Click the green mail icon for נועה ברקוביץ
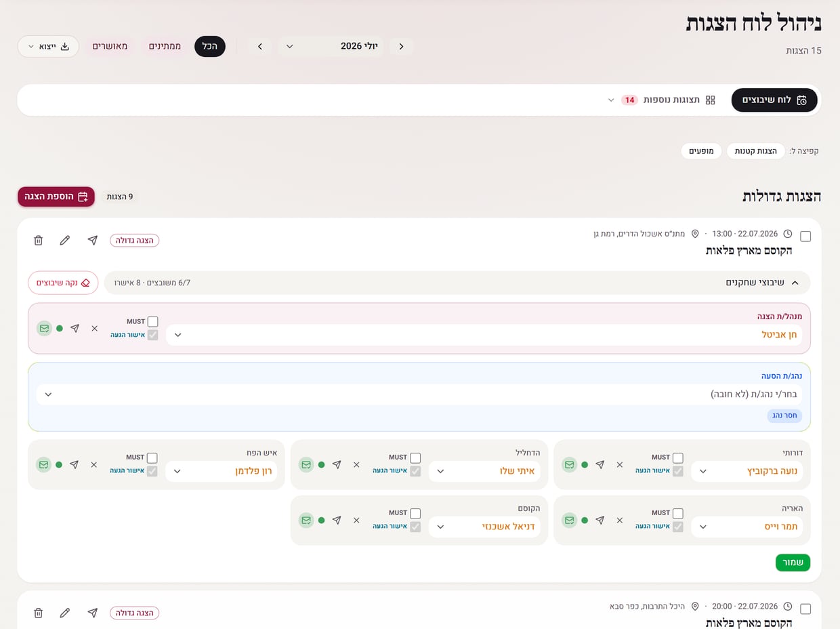840x629 pixels. pos(570,465)
